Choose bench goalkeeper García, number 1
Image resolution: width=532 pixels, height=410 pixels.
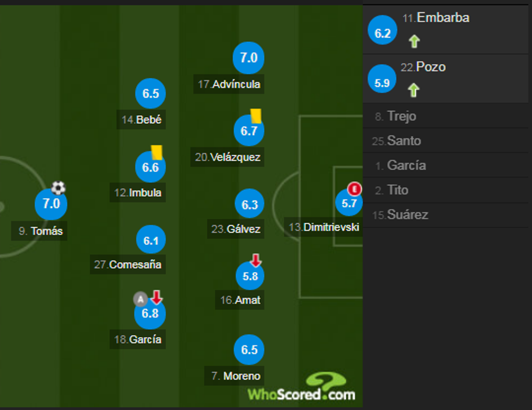[x=406, y=166]
